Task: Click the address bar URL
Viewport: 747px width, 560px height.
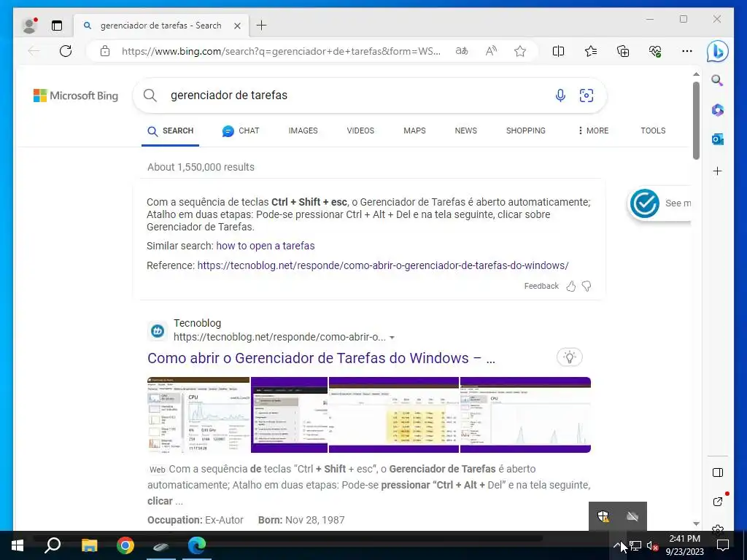Action: [281, 51]
